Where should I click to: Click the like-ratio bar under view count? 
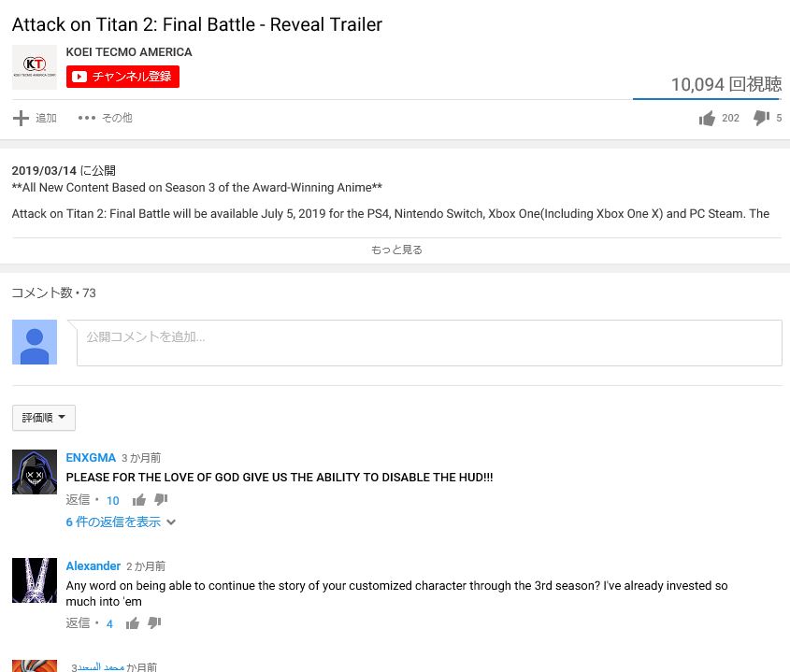pyautogui.click(x=707, y=99)
